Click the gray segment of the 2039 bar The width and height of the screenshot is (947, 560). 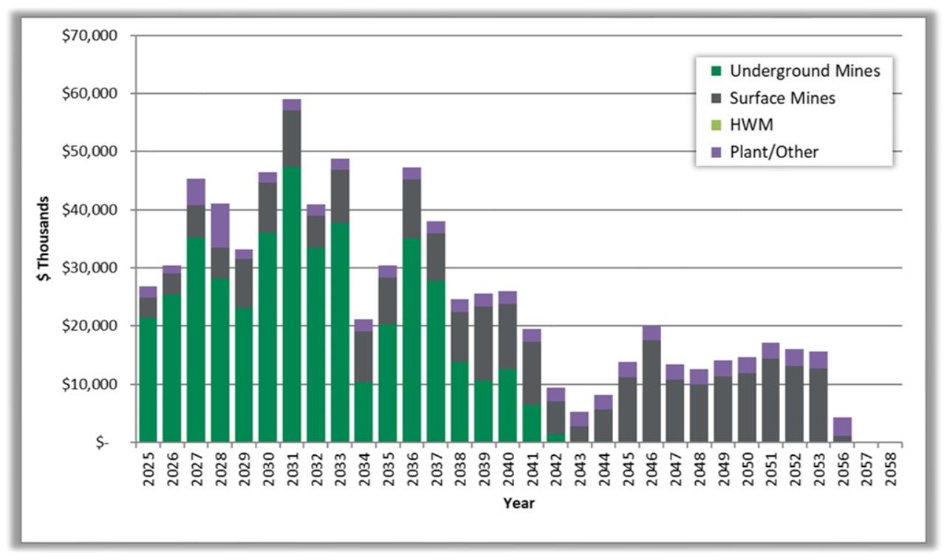tap(484, 344)
